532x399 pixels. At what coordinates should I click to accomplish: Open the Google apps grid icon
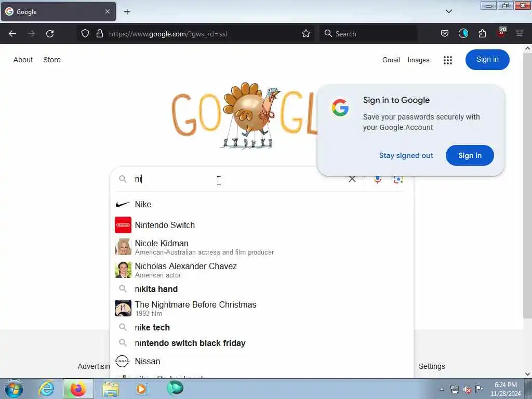(447, 60)
